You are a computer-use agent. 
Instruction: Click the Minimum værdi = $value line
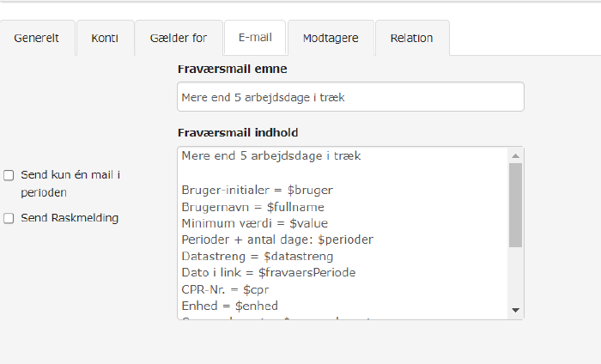click(254, 223)
